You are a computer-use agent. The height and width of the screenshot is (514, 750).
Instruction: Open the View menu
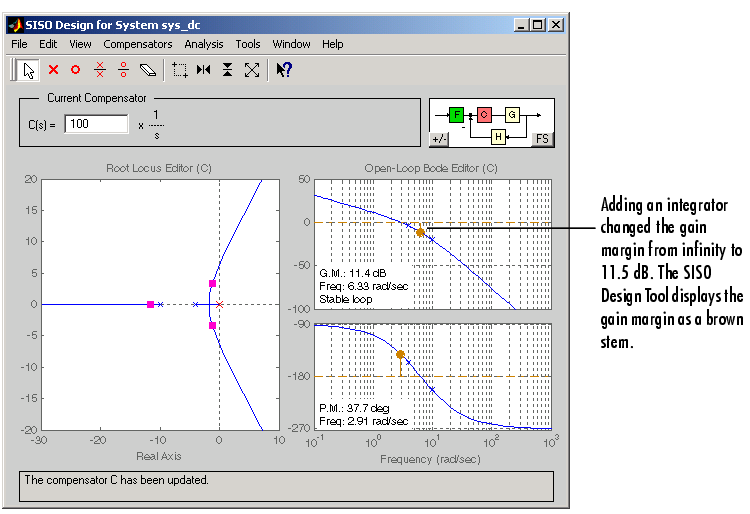(x=80, y=44)
